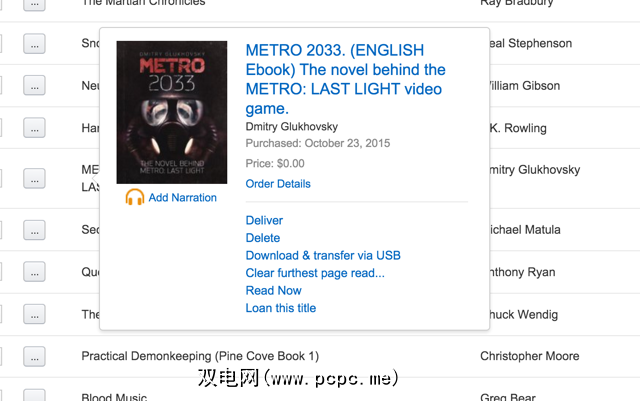Screen dimensions: 640x401
Task: Click actions button in Michael Matula row
Action: (35, 230)
